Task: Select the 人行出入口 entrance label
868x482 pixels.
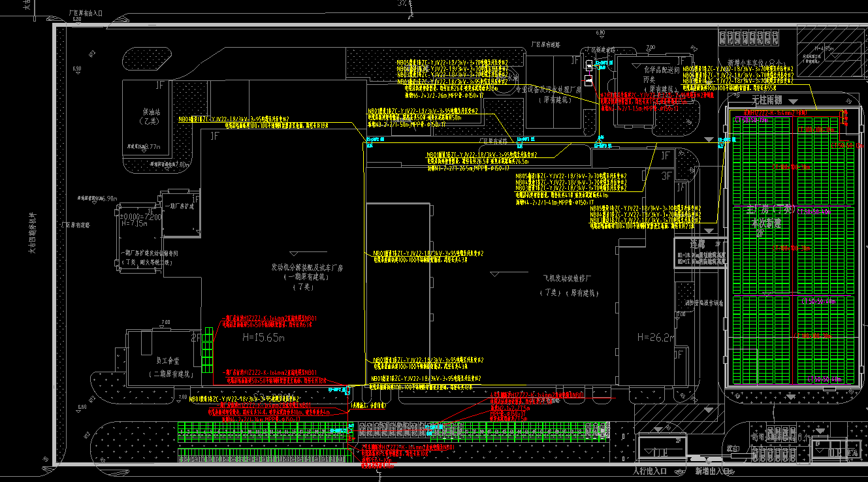Action: pos(650,471)
